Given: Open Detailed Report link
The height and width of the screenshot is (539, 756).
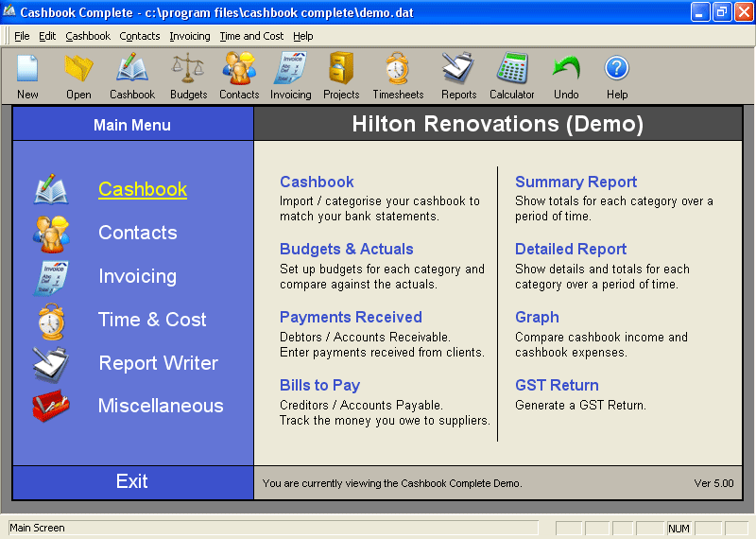Looking at the screenshot, I should tap(571, 249).
